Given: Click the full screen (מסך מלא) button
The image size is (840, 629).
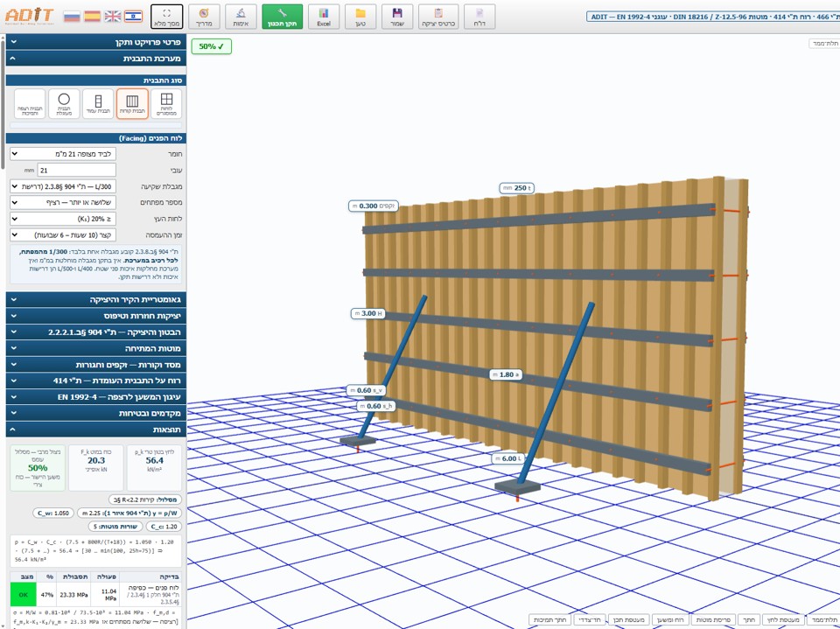Looking at the screenshot, I should (166, 17).
